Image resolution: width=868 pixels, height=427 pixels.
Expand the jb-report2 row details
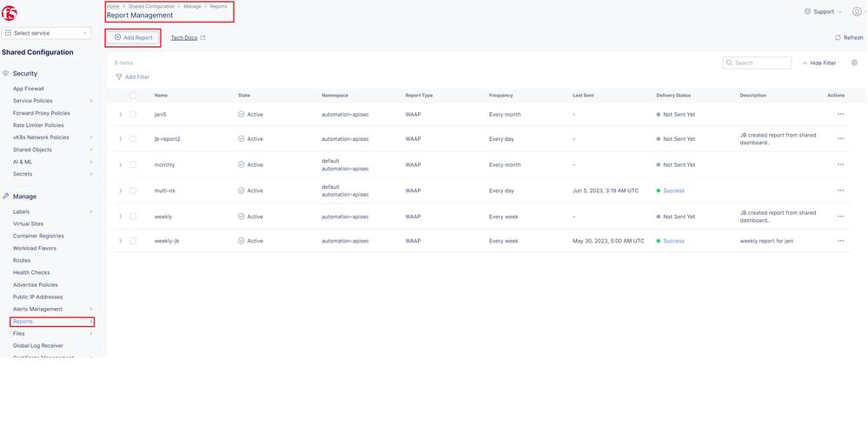coord(120,138)
